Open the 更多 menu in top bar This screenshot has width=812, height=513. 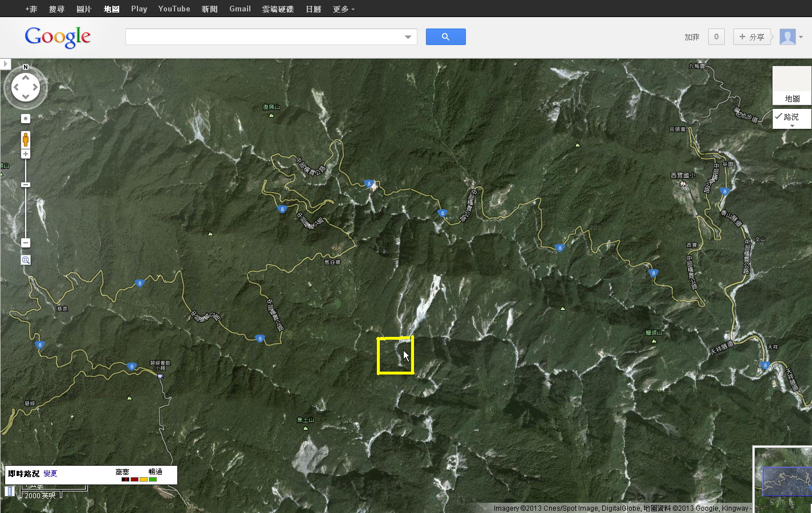pyautogui.click(x=343, y=9)
